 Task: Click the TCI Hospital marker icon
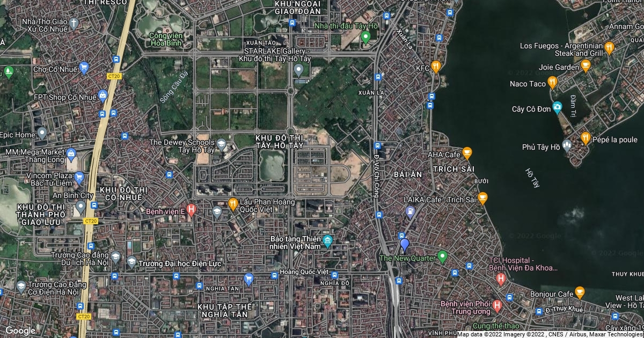(501, 278)
